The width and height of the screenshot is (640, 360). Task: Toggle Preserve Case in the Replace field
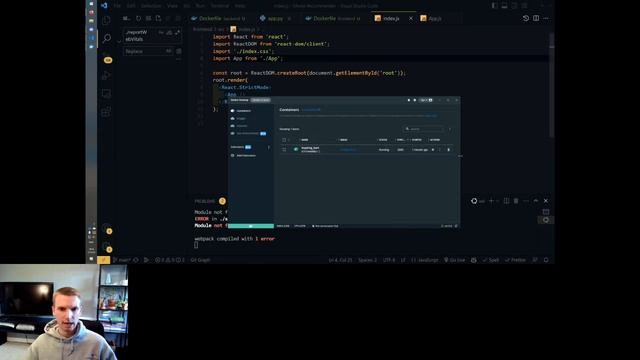pos(169,51)
